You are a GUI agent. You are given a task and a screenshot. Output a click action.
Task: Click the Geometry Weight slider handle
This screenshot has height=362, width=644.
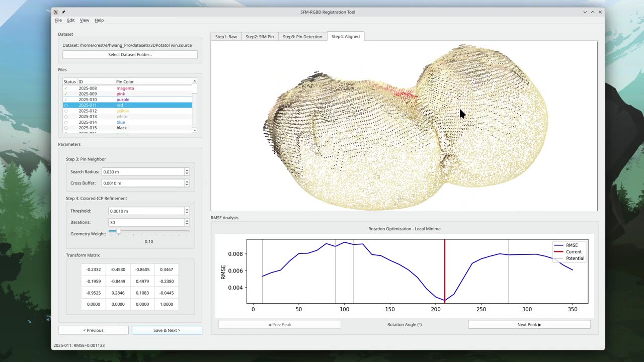118,231
